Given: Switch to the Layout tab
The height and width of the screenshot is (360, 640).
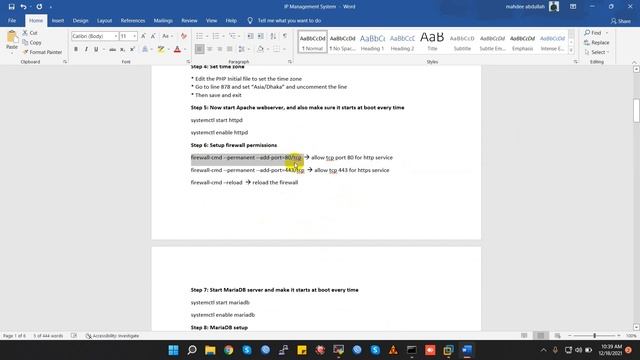Looking at the screenshot, I should [104, 20].
